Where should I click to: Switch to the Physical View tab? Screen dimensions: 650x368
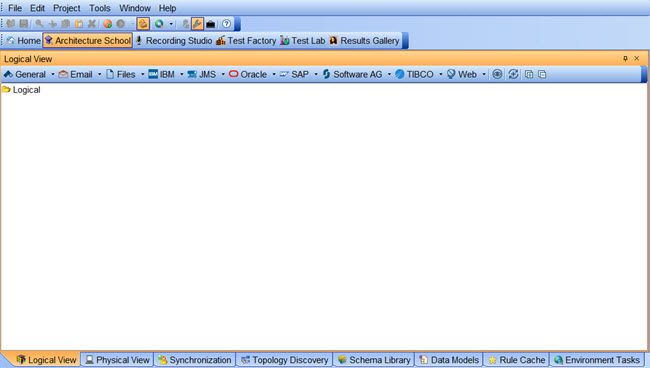point(117,360)
